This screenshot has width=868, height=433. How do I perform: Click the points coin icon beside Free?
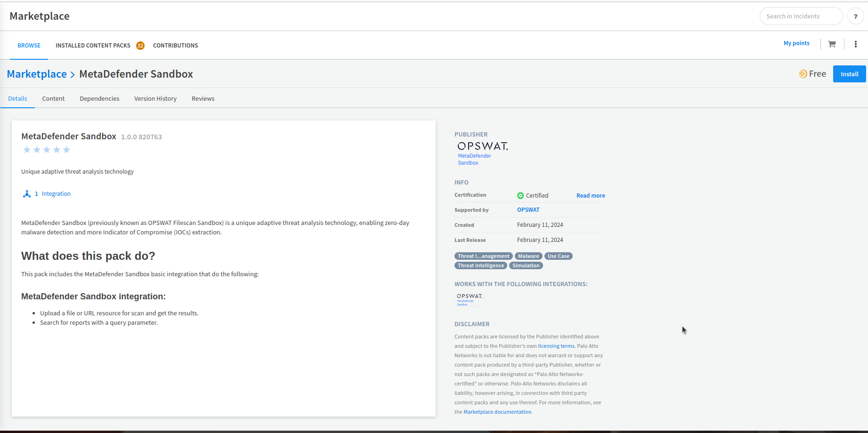coord(803,74)
